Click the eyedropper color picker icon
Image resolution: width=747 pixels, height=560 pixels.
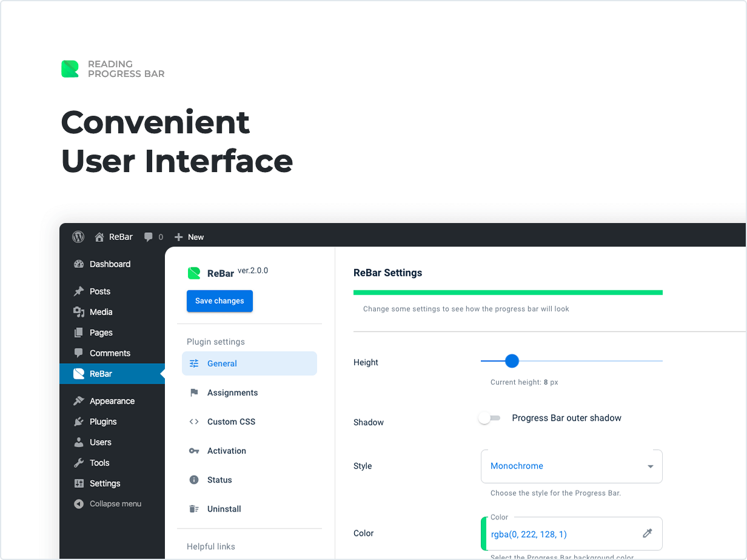[x=648, y=533]
